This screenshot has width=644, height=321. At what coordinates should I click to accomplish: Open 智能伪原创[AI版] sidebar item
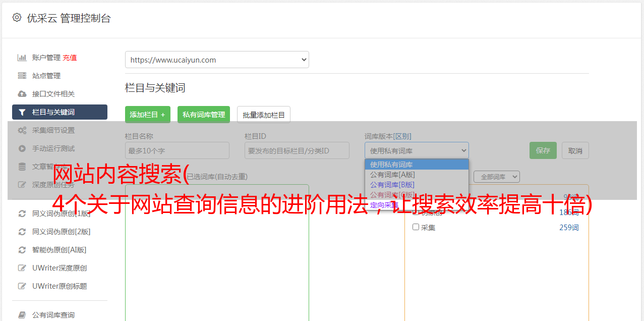(60, 250)
